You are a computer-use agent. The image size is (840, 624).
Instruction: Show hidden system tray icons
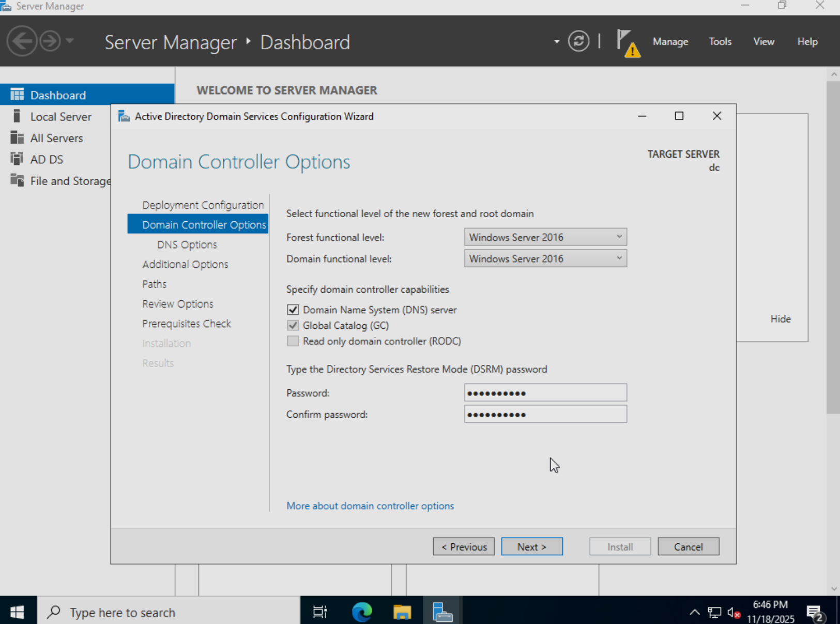point(694,613)
